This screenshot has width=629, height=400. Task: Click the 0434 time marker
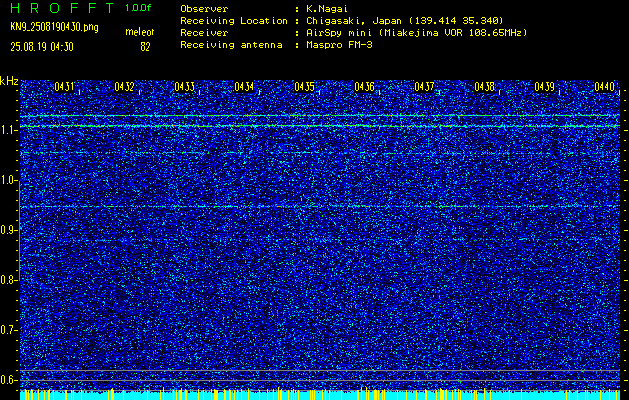coord(244,87)
